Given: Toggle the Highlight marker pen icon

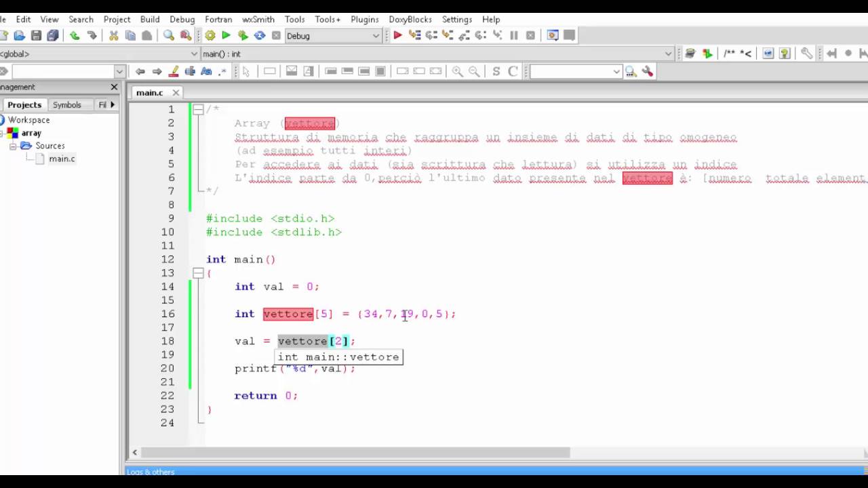Looking at the screenshot, I should [x=174, y=72].
